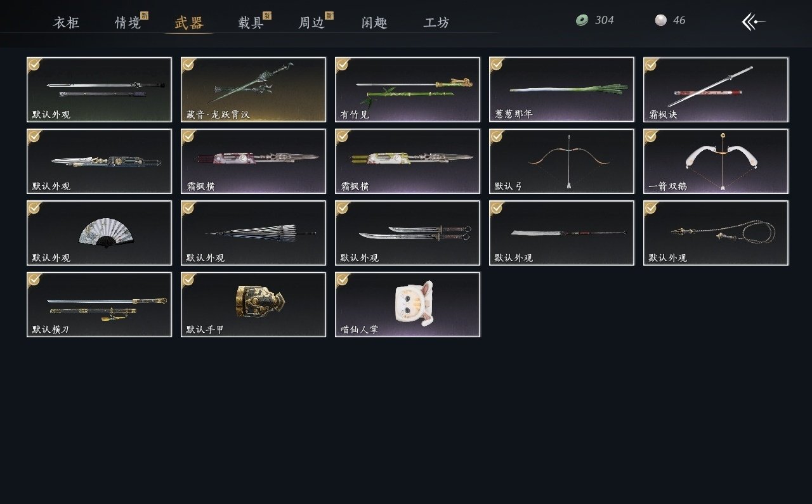Click the pearl currency icon showing 46
This screenshot has height=504, width=812.
[661, 20]
